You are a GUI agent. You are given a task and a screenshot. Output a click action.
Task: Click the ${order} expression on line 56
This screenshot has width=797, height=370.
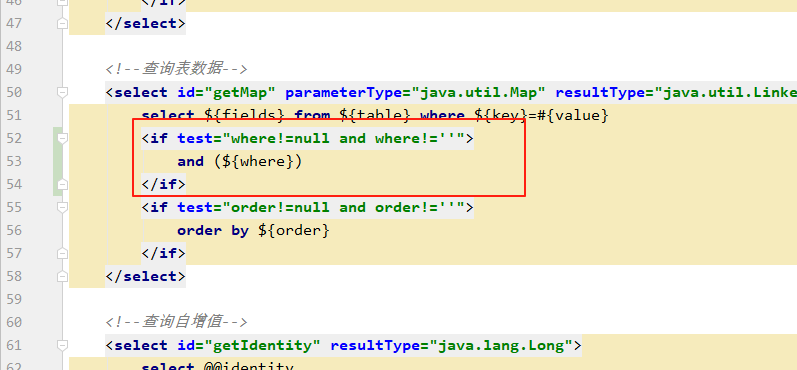(294, 231)
